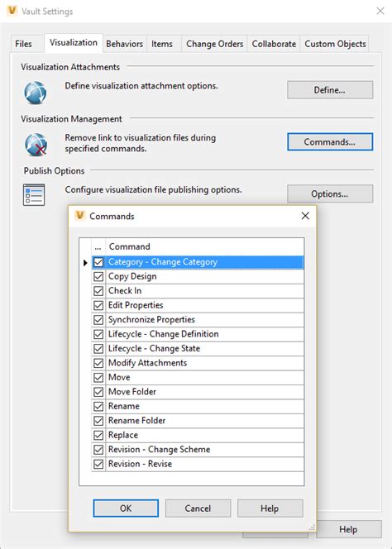The image size is (392, 549).
Task: Click the Define... button
Action: tap(330, 90)
